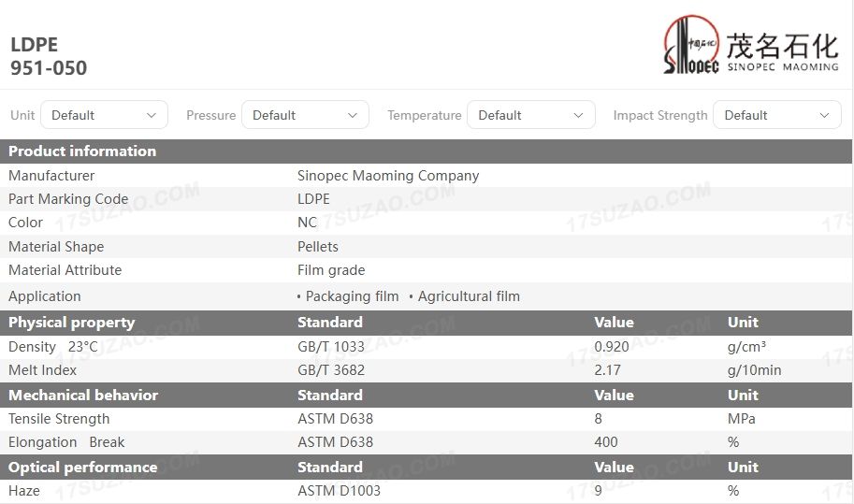Click the Unit dropdown chevron arrow
Screen dimensions: 854x504
(152, 115)
